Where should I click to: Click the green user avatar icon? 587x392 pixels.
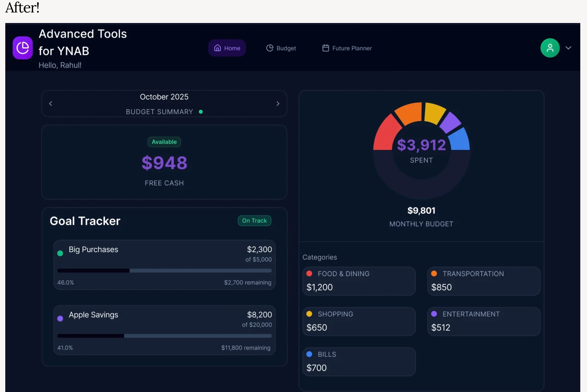[550, 48]
